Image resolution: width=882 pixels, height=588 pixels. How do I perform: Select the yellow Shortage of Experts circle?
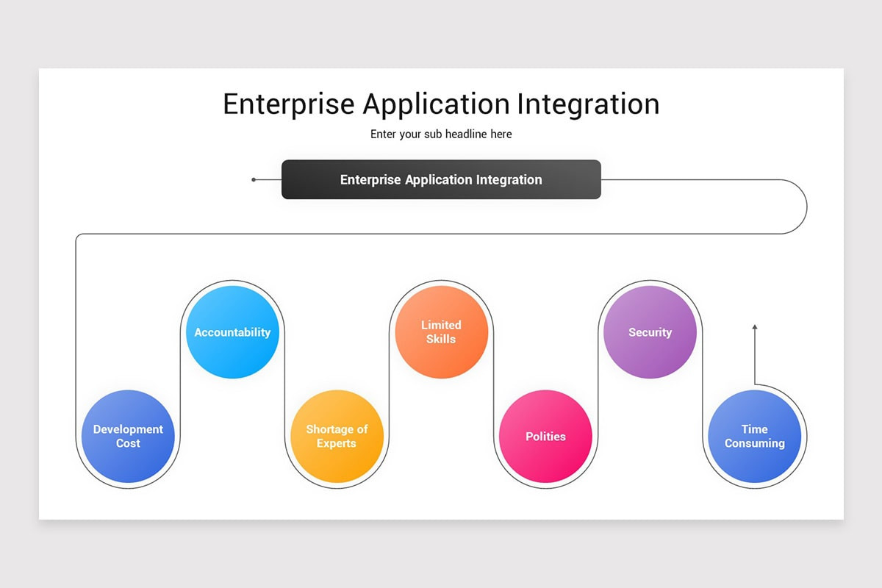point(337,436)
